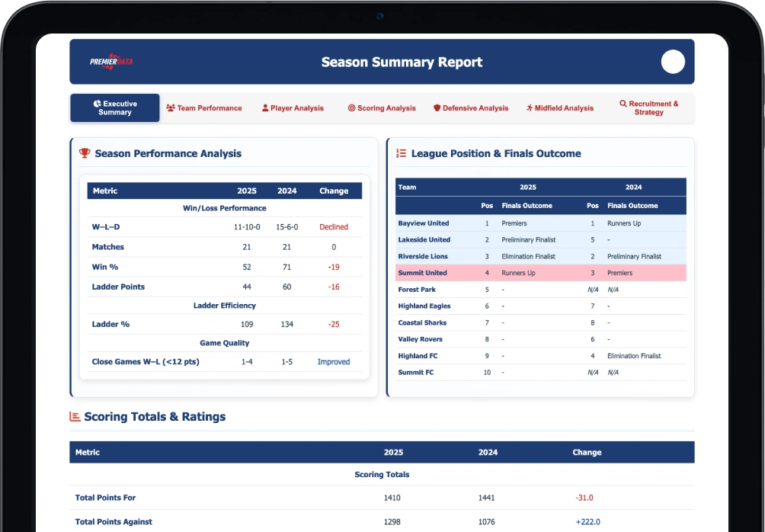
Task: Switch to the Player Analysis tab
Action: (293, 108)
